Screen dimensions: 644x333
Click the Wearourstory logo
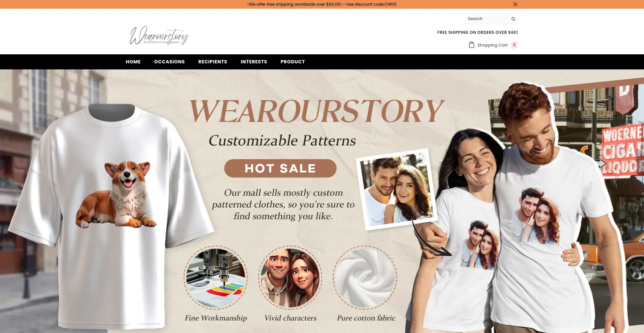[x=159, y=36]
